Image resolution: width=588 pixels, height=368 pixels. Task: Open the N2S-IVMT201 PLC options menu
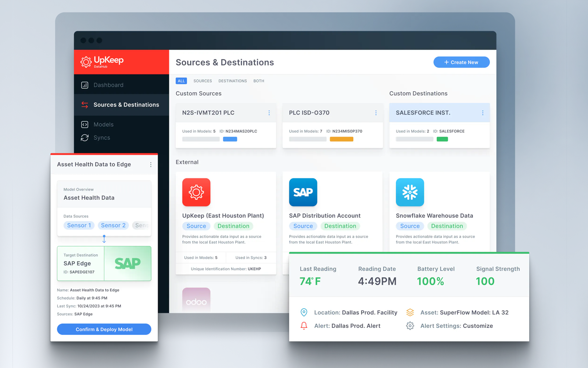tap(269, 113)
